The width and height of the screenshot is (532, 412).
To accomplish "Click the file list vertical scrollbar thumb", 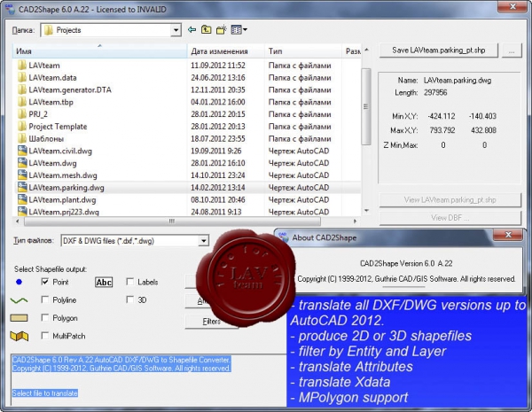I will click(365, 106).
